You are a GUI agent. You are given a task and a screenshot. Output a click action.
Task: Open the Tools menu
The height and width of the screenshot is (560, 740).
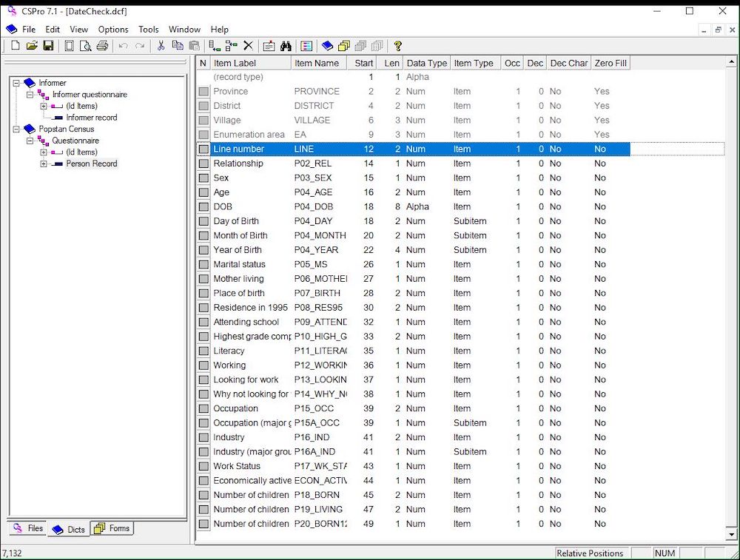(149, 30)
